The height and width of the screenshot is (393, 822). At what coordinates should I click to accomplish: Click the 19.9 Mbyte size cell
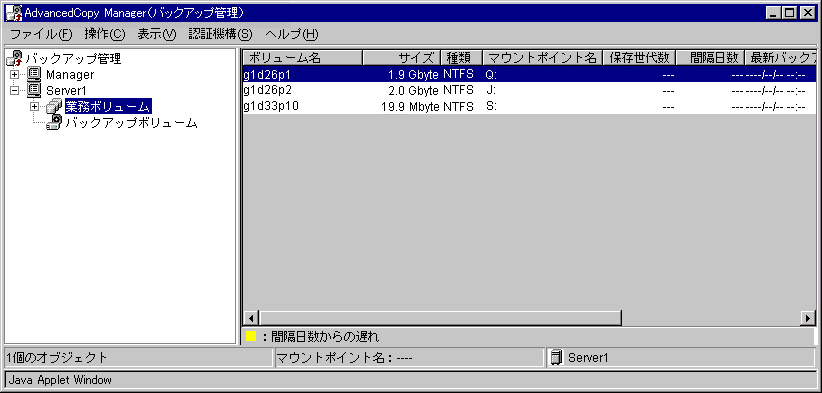[410, 107]
